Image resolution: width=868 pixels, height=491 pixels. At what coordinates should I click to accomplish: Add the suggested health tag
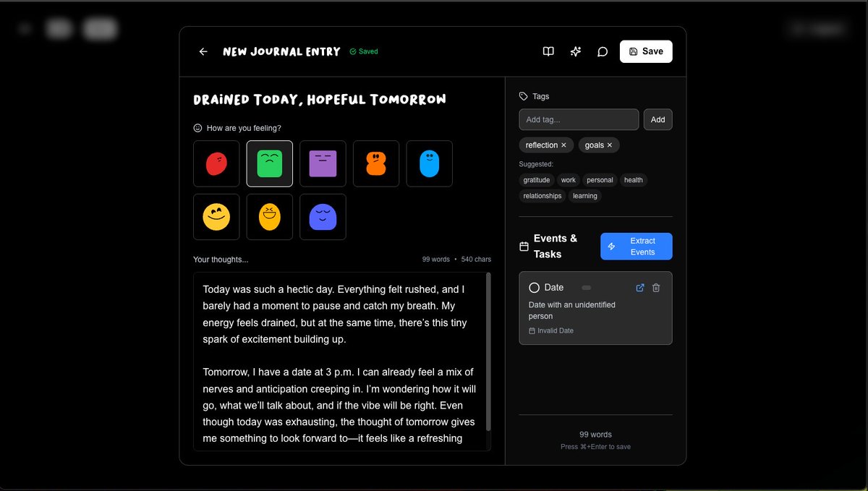pyautogui.click(x=634, y=180)
